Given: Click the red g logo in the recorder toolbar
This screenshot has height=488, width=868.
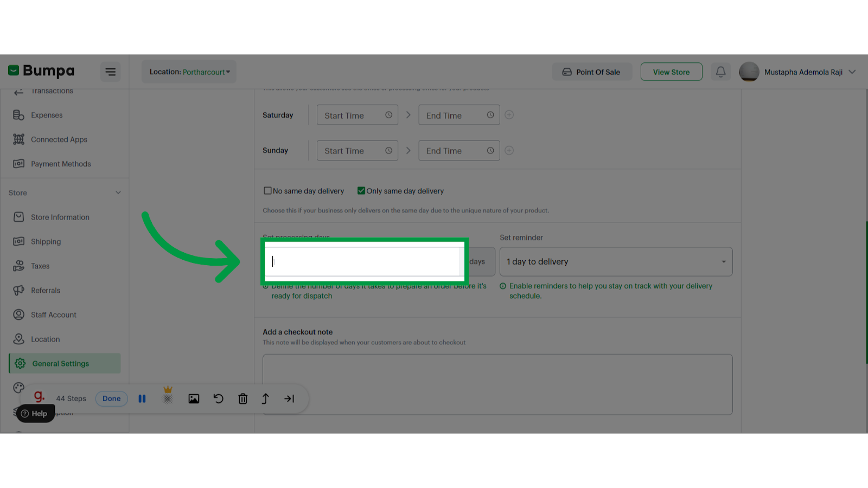Looking at the screenshot, I should [x=39, y=396].
